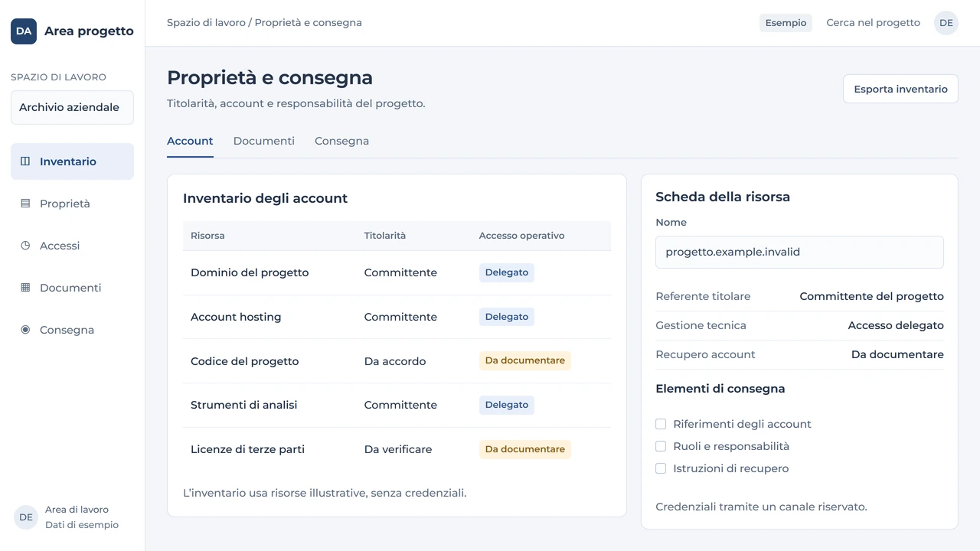Click the Esporta inventario button
Image resolution: width=980 pixels, height=551 pixels.
tap(900, 89)
